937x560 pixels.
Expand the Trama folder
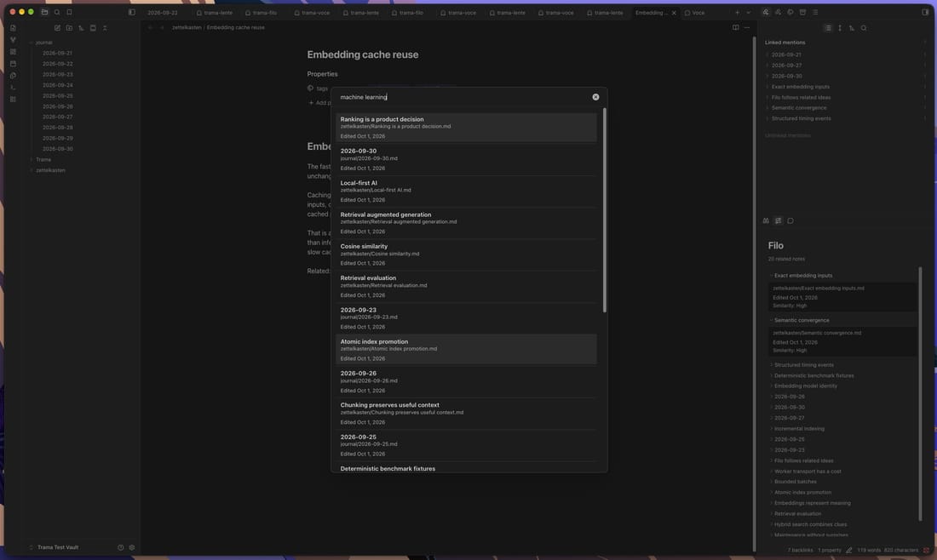[x=31, y=159]
